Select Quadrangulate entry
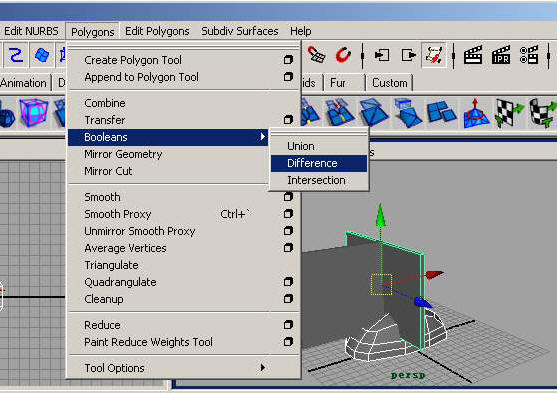The height and width of the screenshot is (393, 557). (120, 282)
